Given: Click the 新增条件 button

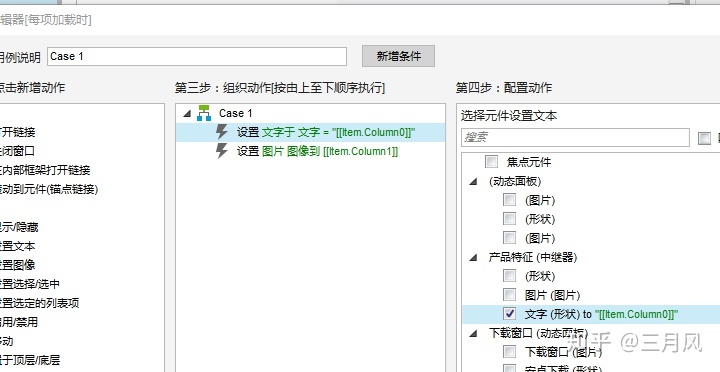Looking at the screenshot, I should pos(399,56).
